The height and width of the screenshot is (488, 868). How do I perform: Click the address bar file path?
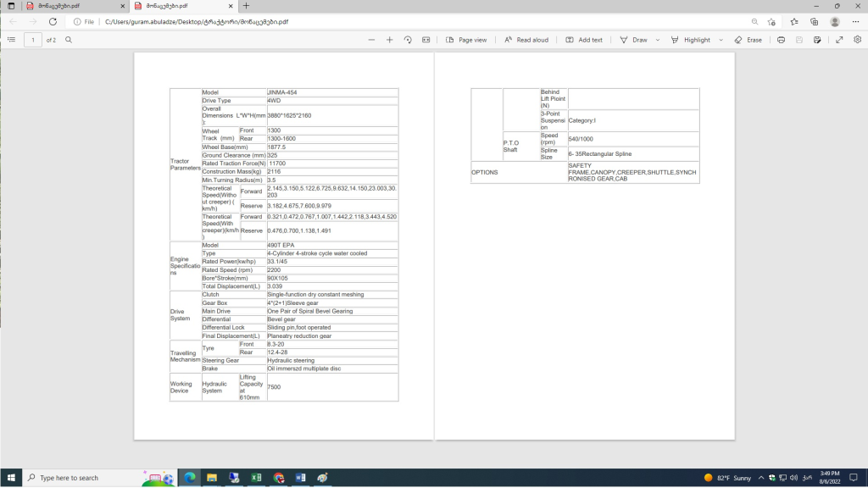coord(197,21)
